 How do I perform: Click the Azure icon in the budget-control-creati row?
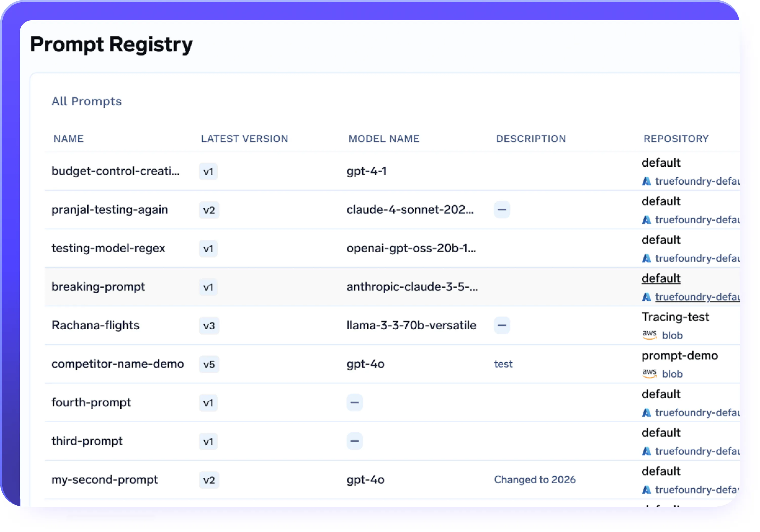click(647, 181)
